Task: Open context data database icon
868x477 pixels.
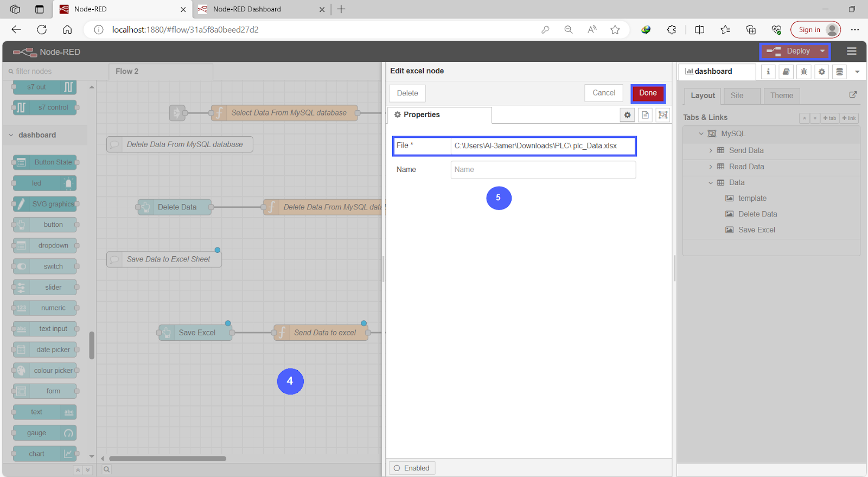Action: pyautogui.click(x=840, y=72)
